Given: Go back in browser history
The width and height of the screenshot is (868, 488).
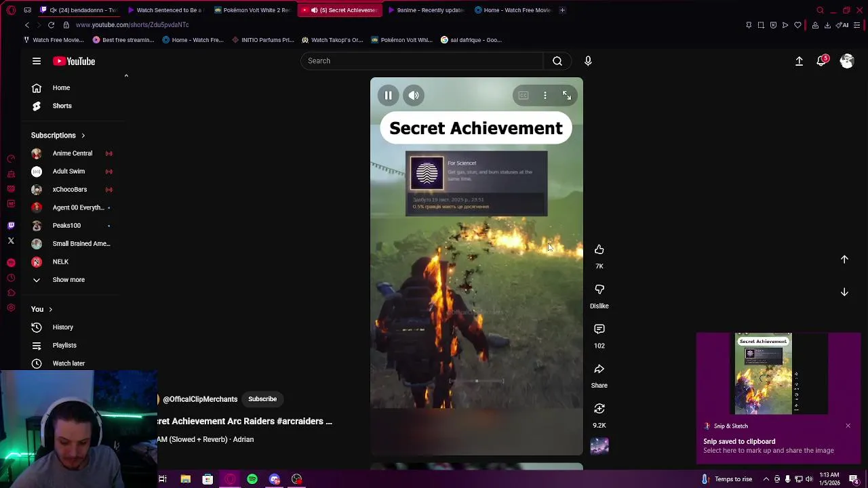Looking at the screenshot, I should coord(26,25).
